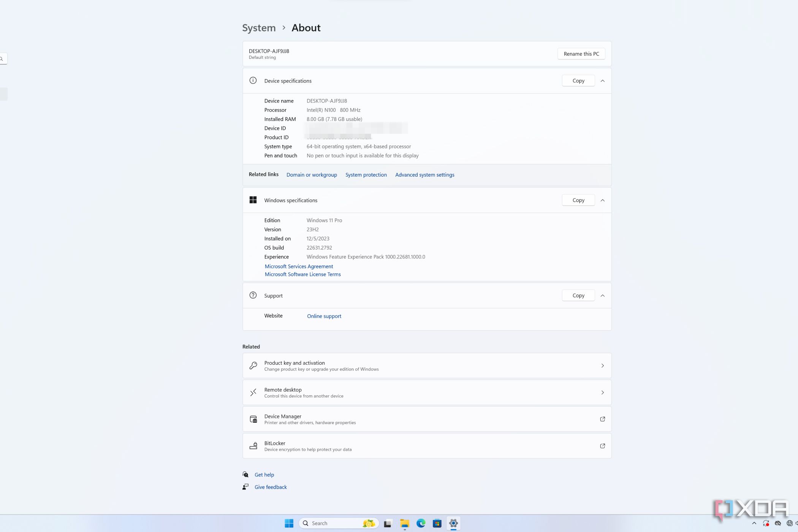
Task: Launch File Explorer from the taskbar
Action: [404, 524]
